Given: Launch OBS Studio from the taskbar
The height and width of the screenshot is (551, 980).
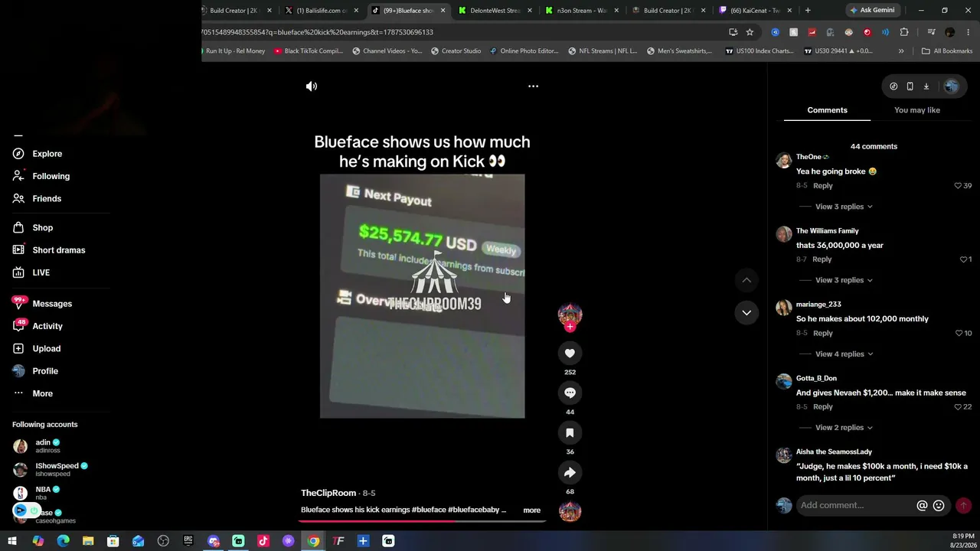Looking at the screenshot, I should point(163,541).
